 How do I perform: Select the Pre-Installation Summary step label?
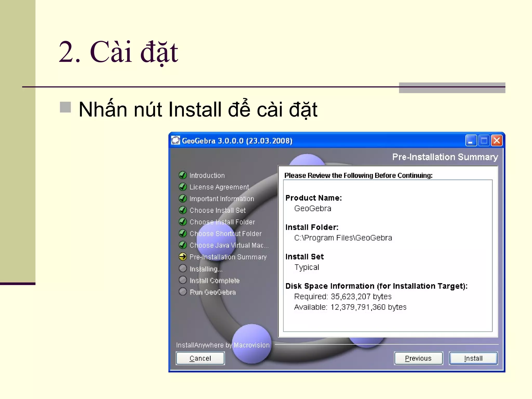point(228,257)
